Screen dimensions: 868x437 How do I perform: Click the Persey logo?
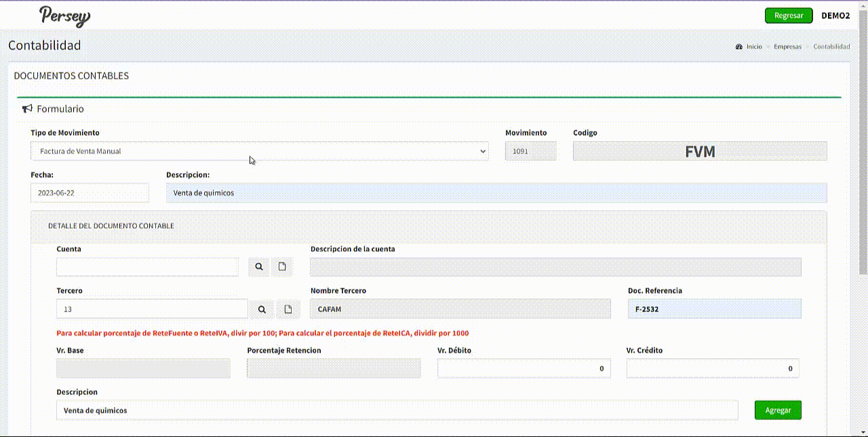64,16
